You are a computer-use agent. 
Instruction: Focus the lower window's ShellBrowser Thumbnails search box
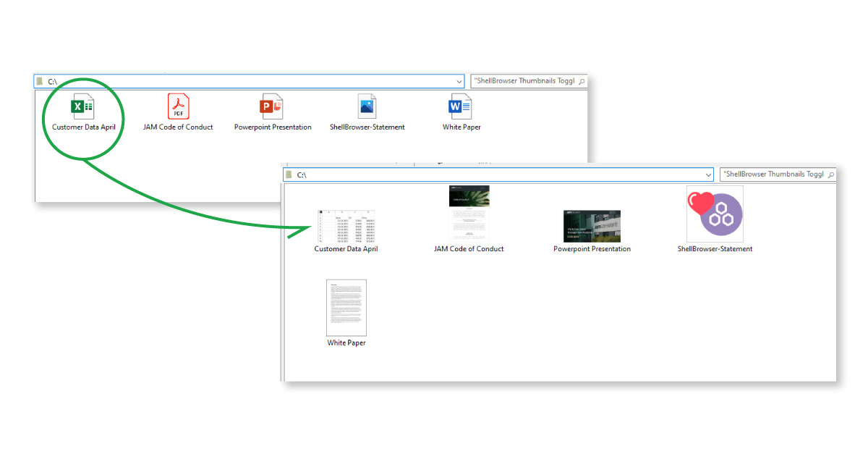point(774,175)
